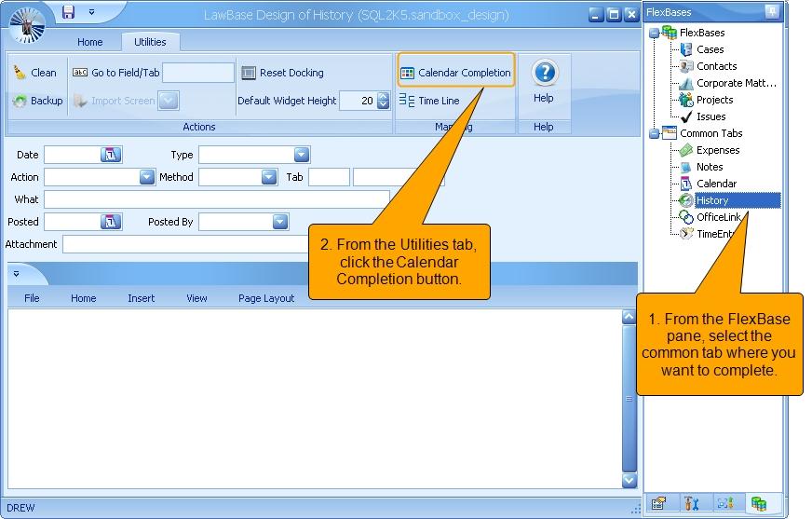Click the Save disk icon in title bar
The height and width of the screenshot is (519, 812).
(x=68, y=12)
